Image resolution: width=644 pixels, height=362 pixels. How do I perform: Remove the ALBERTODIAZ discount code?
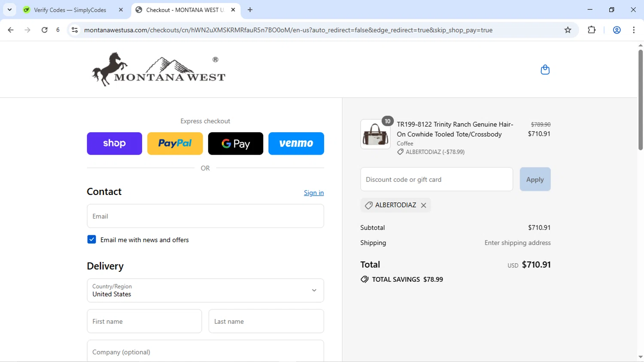tap(423, 205)
